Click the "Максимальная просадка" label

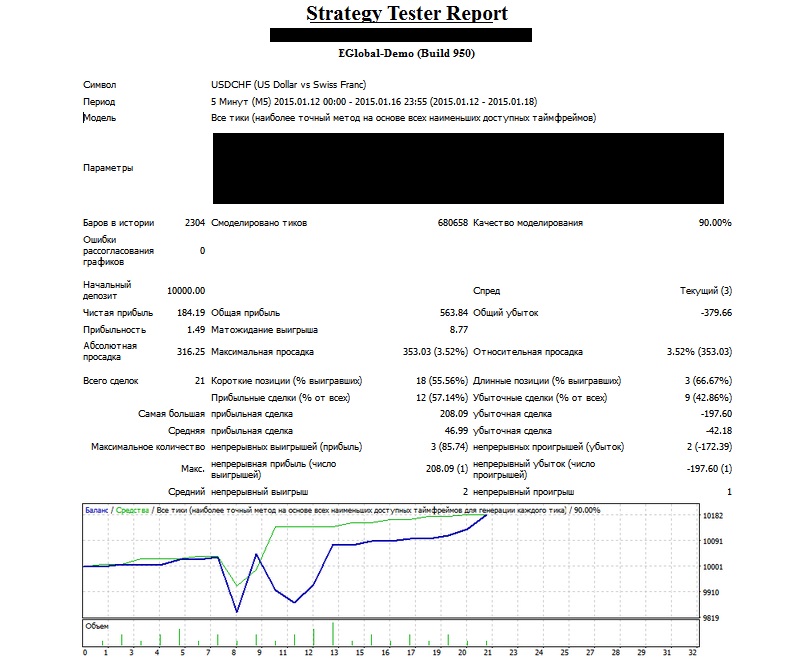pyautogui.click(x=262, y=352)
